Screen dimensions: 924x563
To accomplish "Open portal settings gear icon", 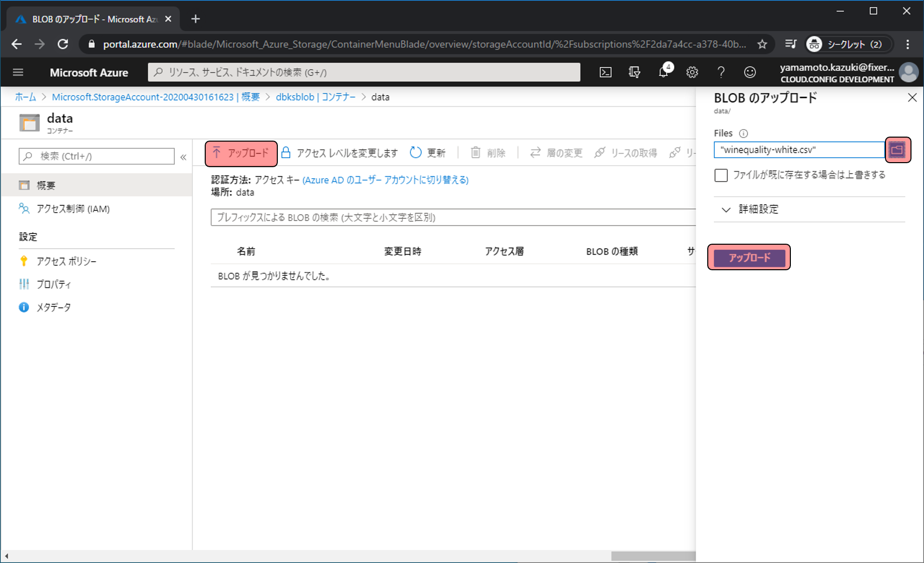I will click(692, 73).
